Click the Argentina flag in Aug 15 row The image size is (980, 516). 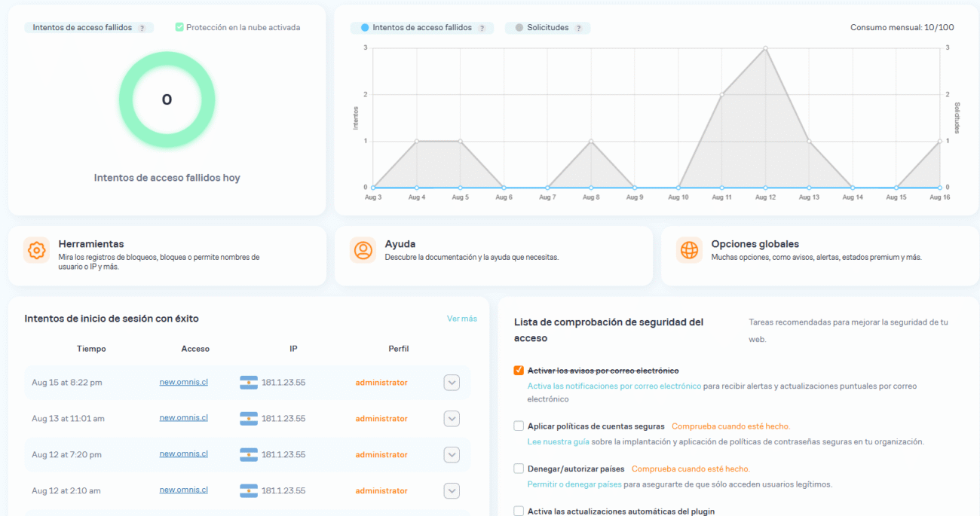coord(249,383)
